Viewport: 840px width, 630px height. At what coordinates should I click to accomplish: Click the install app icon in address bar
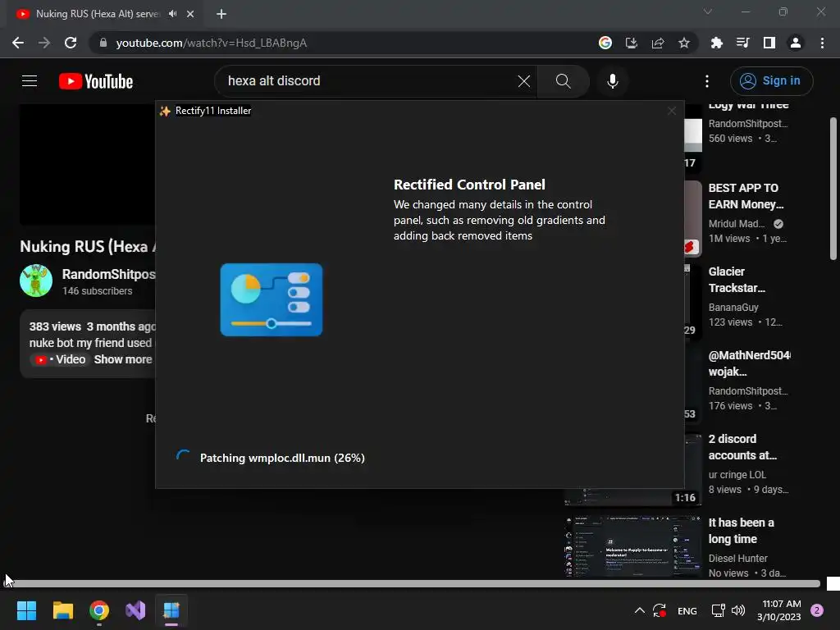point(632,43)
